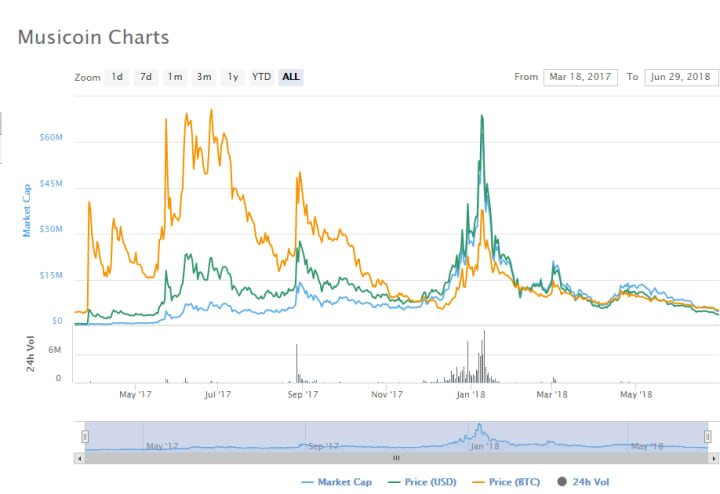Click the vertical Market Cap axis title
The height and width of the screenshot is (494, 720).
(x=27, y=210)
